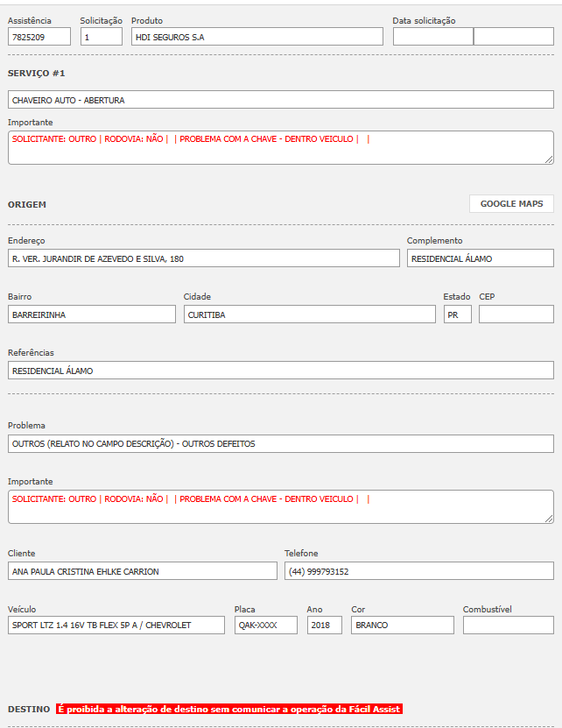Focus the empty CEP field

tap(516, 315)
